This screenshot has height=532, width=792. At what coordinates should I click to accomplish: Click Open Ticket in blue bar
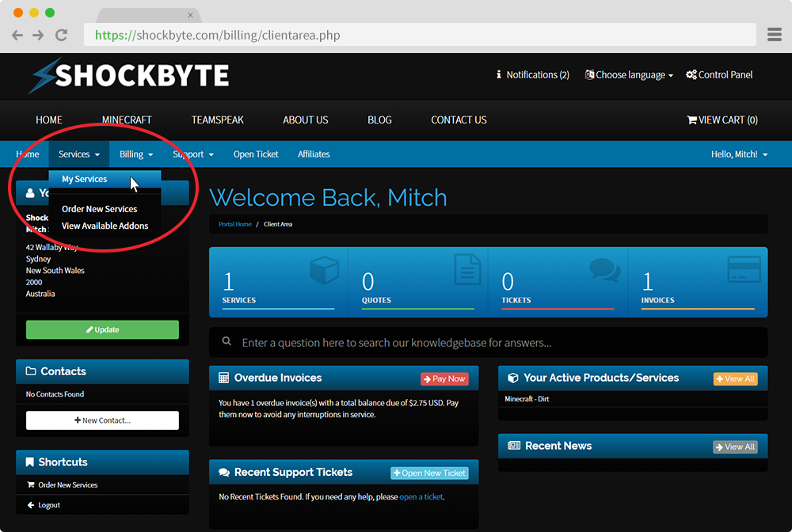tap(256, 154)
